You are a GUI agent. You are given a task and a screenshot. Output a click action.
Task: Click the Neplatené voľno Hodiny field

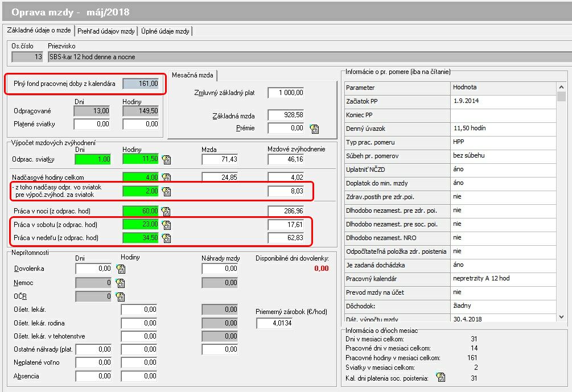pos(139,362)
